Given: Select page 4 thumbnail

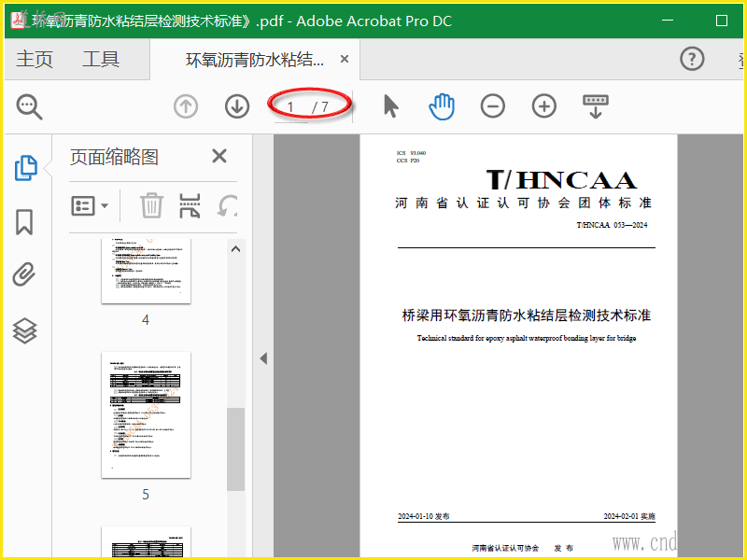Looking at the screenshot, I should (146, 271).
